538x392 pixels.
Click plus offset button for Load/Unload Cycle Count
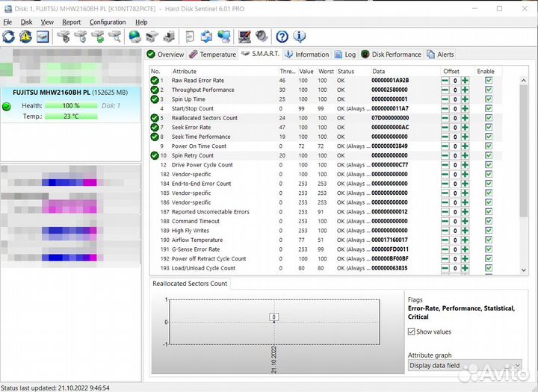click(x=465, y=268)
